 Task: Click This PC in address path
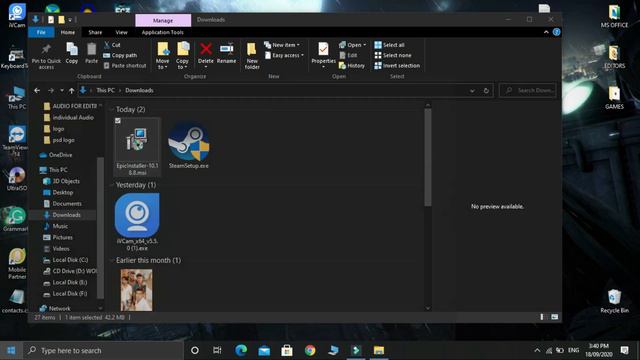(x=105, y=90)
